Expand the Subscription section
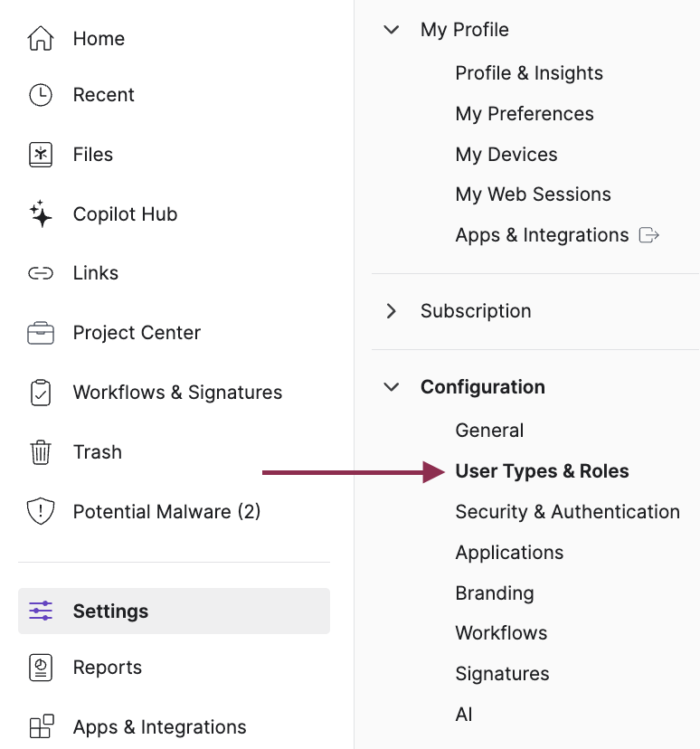This screenshot has height=749, width=700. click(391, 310)
